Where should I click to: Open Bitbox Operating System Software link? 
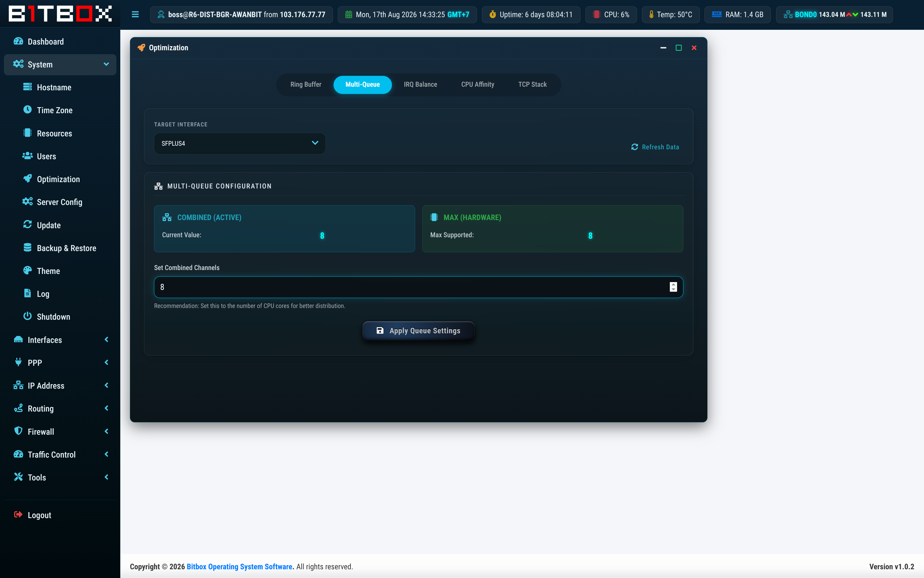(x=239, y=567)
